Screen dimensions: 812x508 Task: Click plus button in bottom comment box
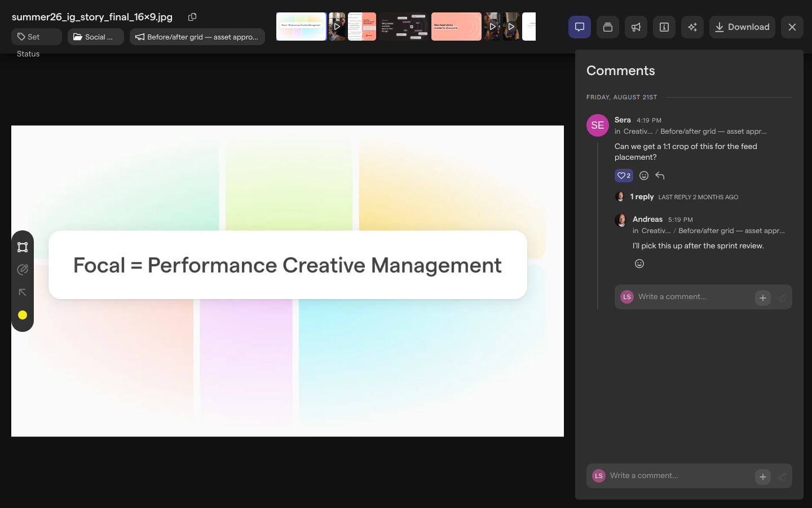pos(763,477)
